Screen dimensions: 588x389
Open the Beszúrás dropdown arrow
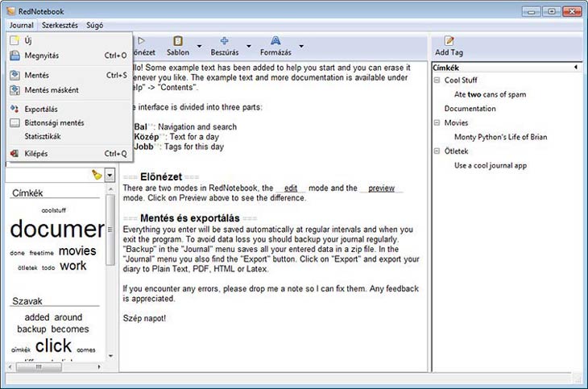[249, 45]
